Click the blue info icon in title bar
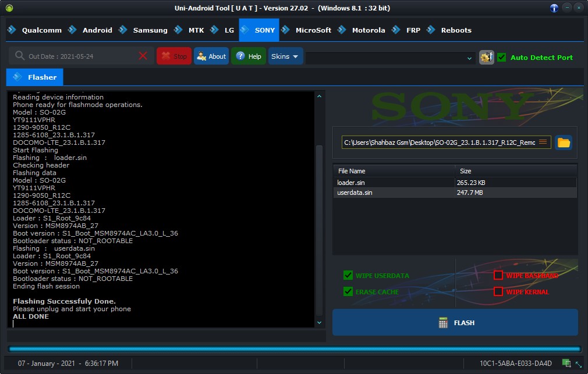The image size is (588, 374). (x=554, y=8)
